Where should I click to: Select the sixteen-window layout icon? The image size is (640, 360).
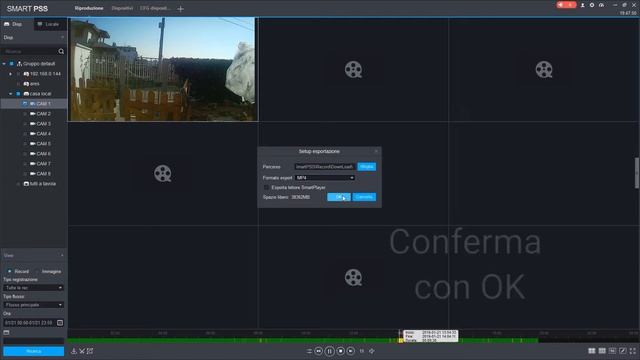612,351
